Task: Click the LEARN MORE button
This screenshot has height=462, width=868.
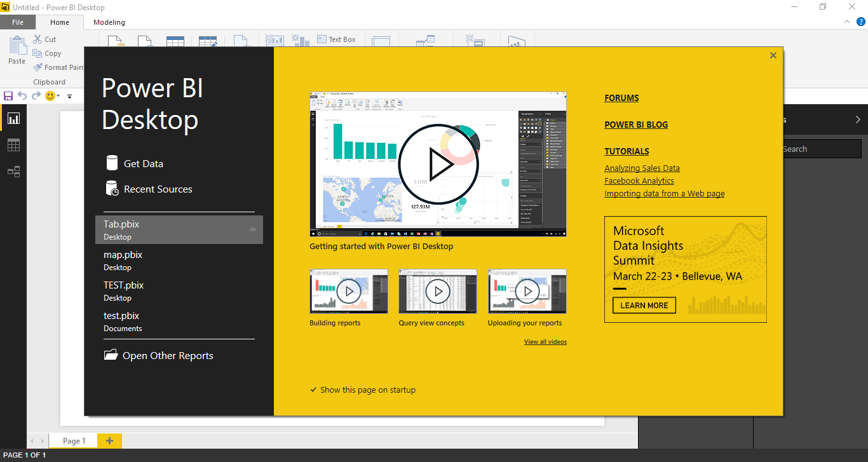Action: coord(644,305)
